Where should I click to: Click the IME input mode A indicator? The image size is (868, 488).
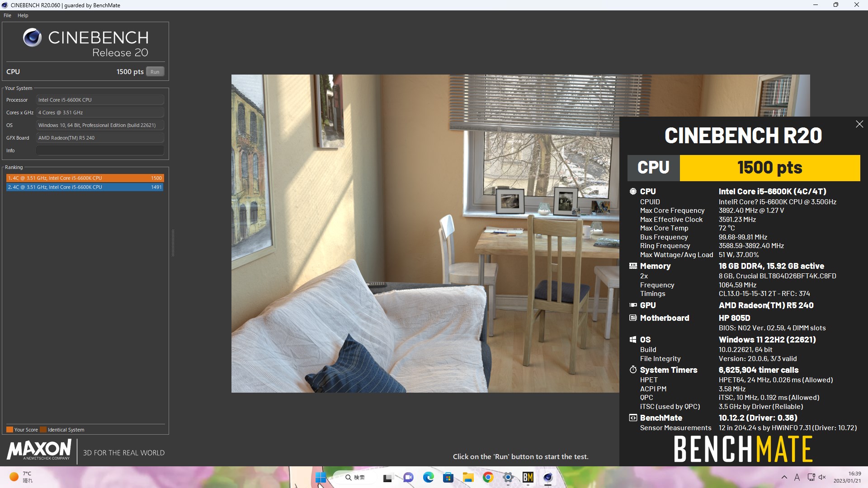(x=797, y=477)
